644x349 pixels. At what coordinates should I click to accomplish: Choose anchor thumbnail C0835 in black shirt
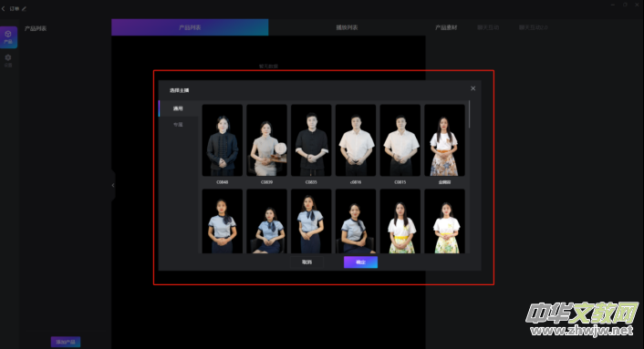[x=311, y=140]
